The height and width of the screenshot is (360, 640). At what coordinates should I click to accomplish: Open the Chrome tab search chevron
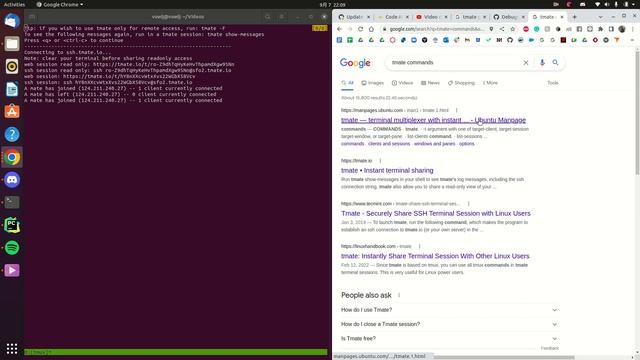(x=600, y=17)
